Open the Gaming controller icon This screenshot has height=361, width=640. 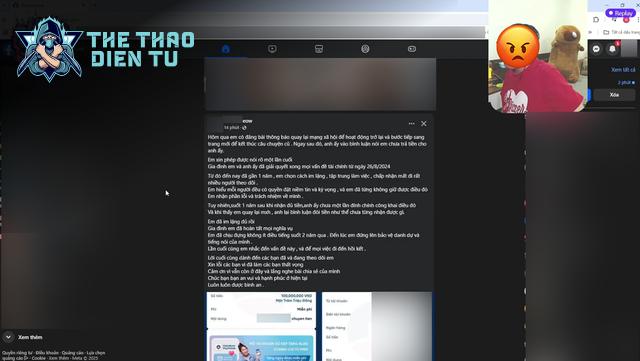click(412, 49)
